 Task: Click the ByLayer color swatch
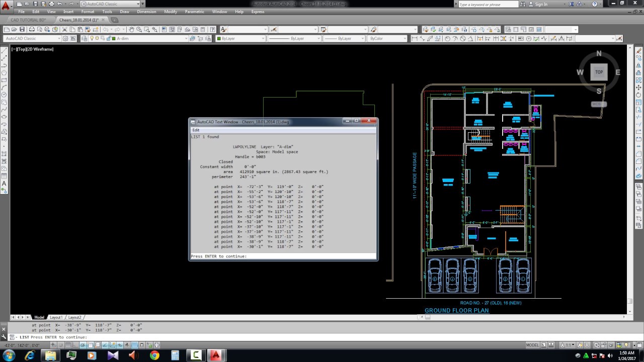219,38
